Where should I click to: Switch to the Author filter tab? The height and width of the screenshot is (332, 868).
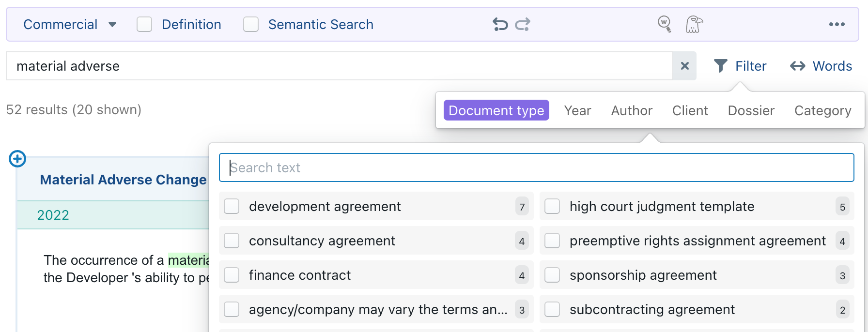pos(632,110)
